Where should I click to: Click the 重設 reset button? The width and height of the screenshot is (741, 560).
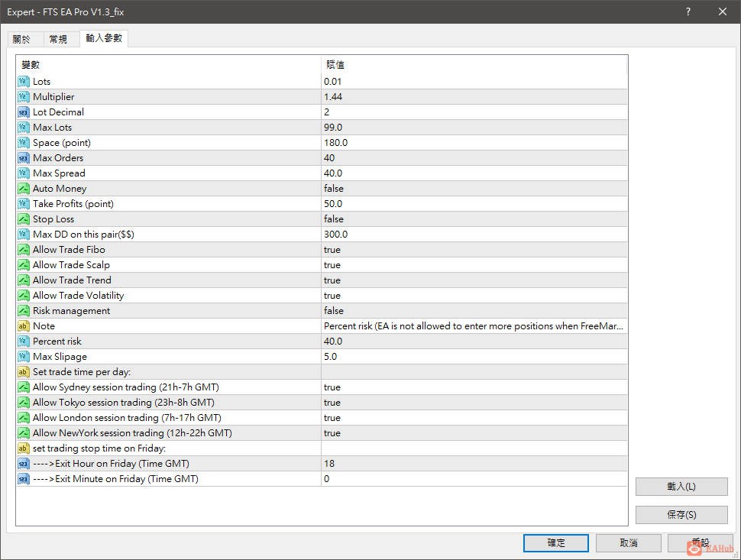pos(701,543)
